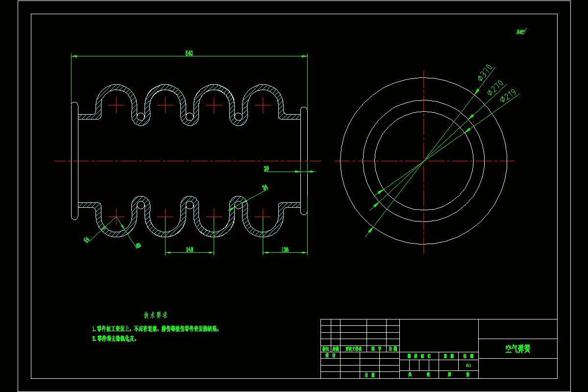Click the 技术要求 heading
588x392 pixels.
(156, 315)
